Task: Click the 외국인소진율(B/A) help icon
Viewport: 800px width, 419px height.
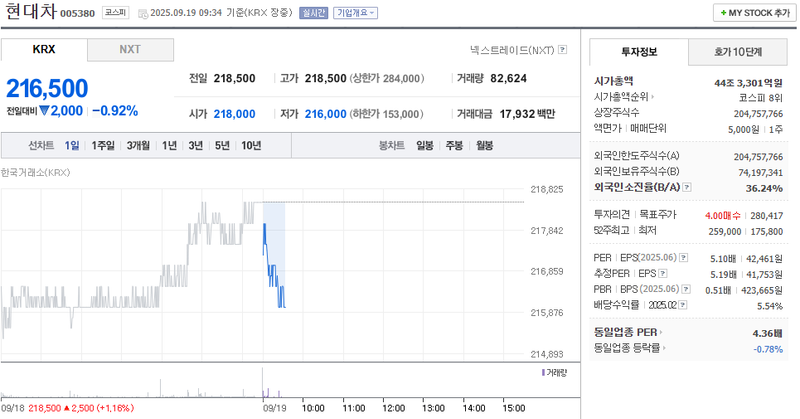Action: [x=687, y=187]
